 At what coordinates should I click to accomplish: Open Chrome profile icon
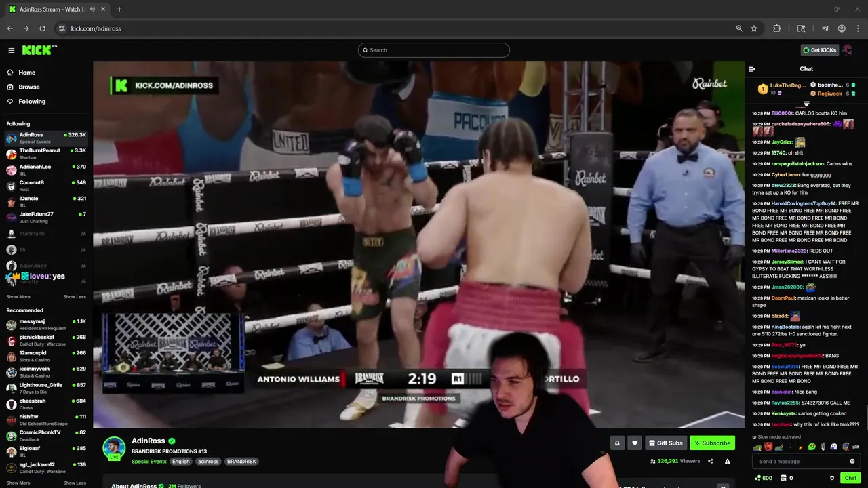(x=842, y=28)
